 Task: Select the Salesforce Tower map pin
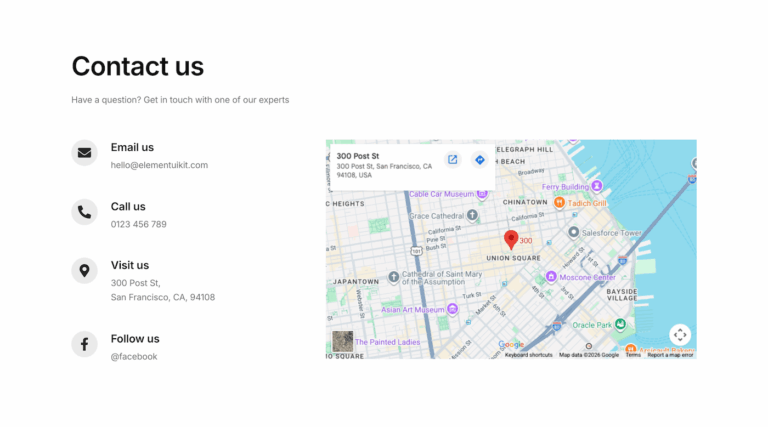[573, 232]
